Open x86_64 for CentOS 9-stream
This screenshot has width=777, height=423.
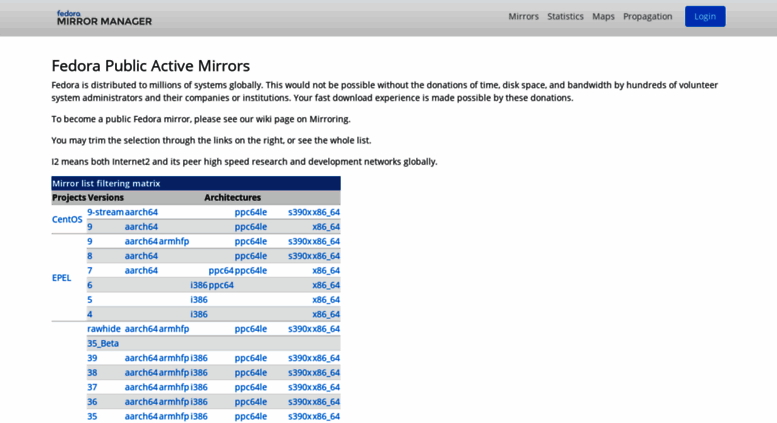coord(326,212)
